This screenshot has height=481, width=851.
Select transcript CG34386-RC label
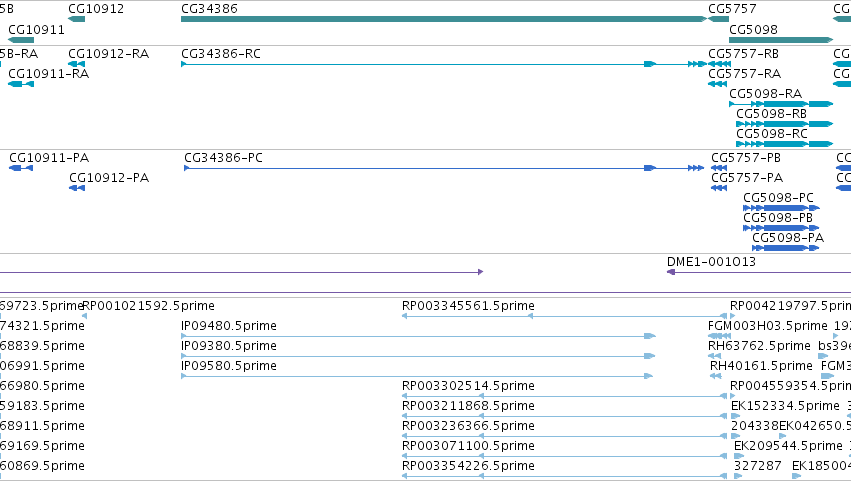click(x=221, y=54)
